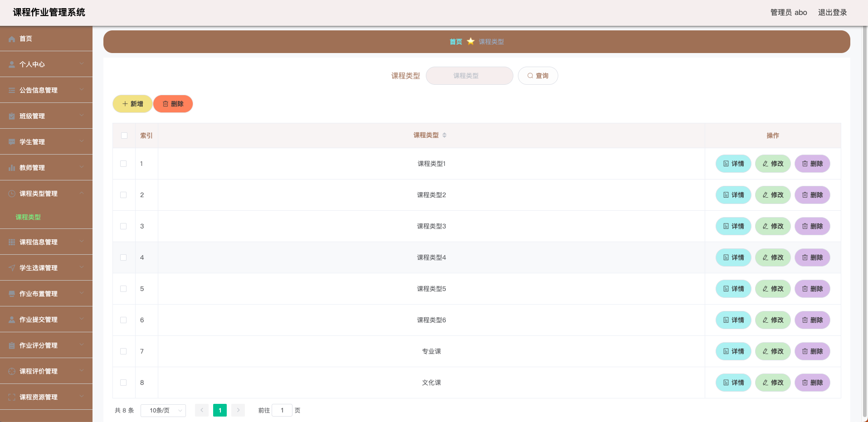The image size is (868, 422).
Task: Focus the 课程类型 search input field
Action: [x=469, y=76]
